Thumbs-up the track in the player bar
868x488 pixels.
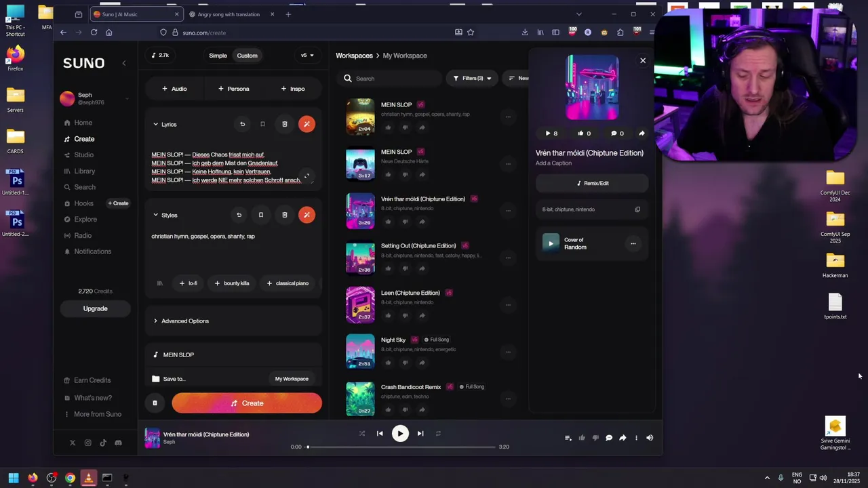582,438
